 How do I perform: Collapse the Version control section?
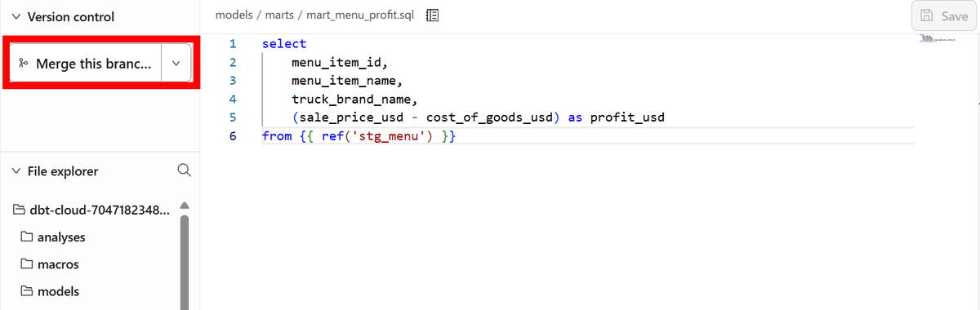pyautogui.click(x=16, y=17)
